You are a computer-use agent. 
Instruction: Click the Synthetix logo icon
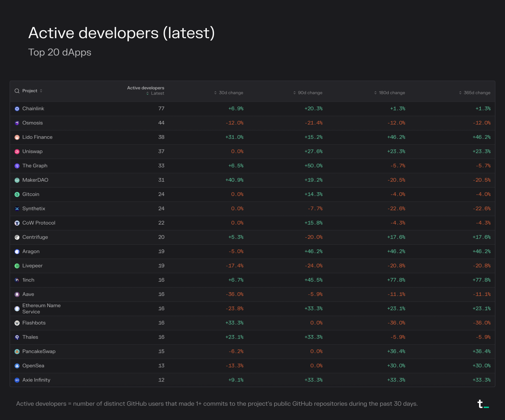[x=17, y=209]
